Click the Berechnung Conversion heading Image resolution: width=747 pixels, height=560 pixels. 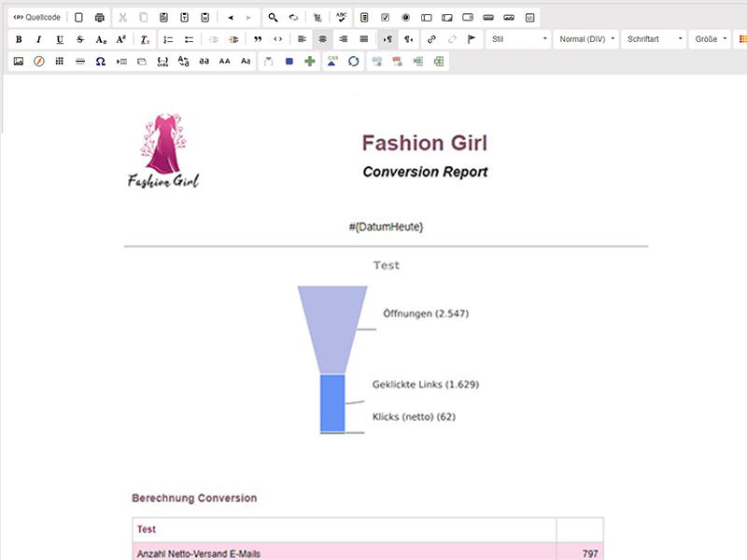[x=194, y=498]
